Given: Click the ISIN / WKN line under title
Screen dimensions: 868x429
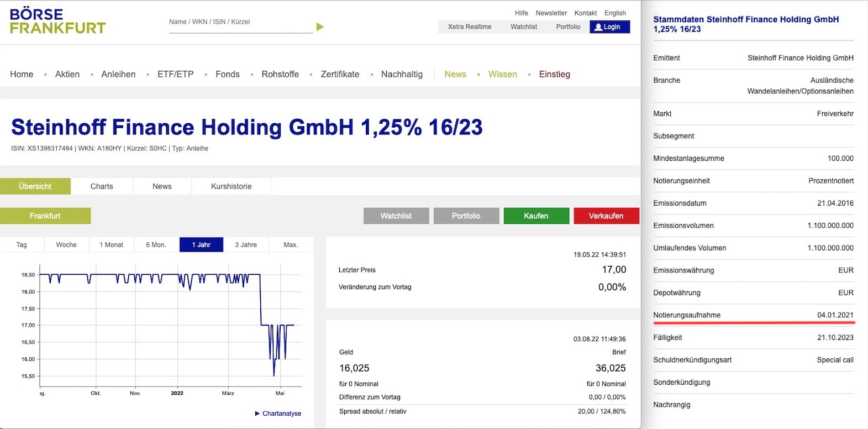Looking at the screenshot, I should tap(109, 148).
